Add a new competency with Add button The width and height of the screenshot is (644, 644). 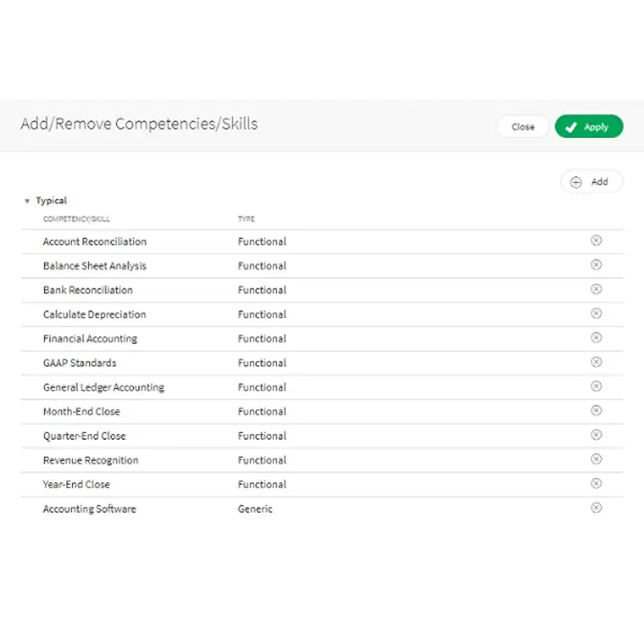pyautogui.click(x=590, y=182)
